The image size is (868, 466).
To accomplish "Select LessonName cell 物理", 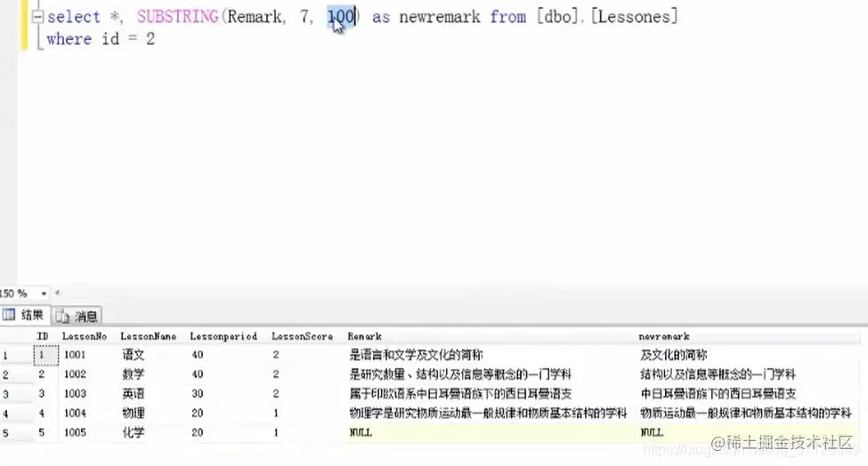I will [x=134, y=413].
